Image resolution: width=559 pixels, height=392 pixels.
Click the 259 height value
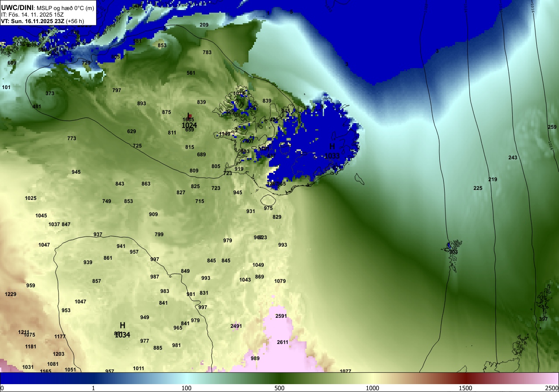[x=552, y=127]
